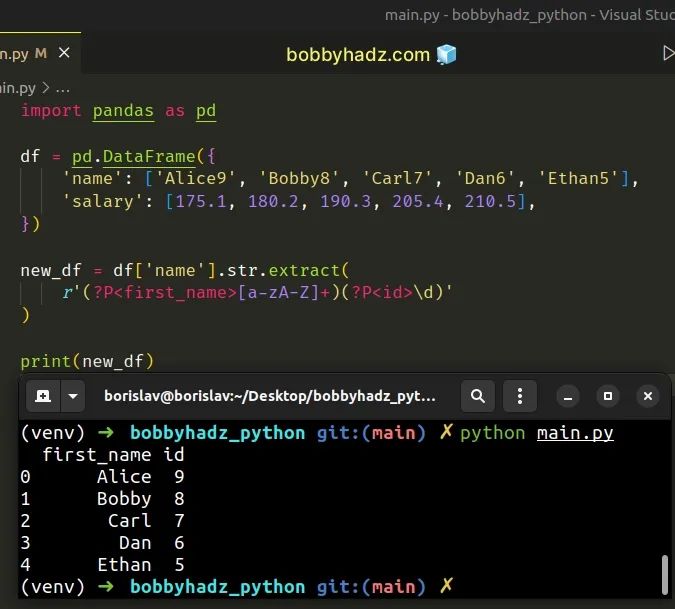Close the terminal window

(648, 396)
